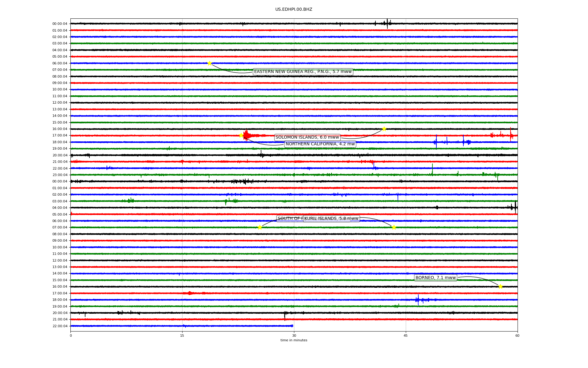This screenshot has height=368, width=588.
Task: Click the Solomon Islands event star marker
Action: click(x=384, y=129)
